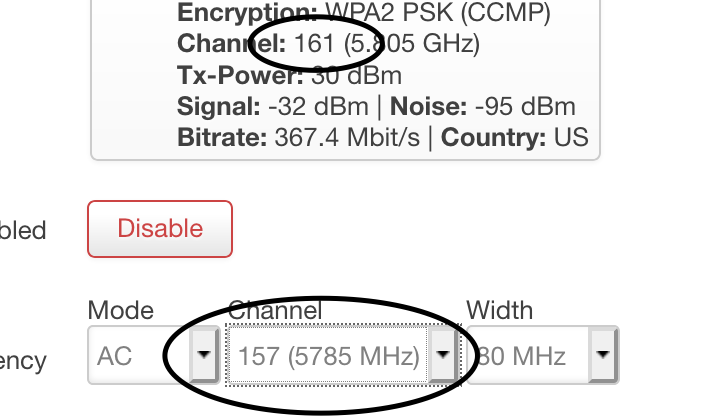This screenshot has height=420, width=724.
Task: Click the Signal -32 dBm value
Action: pyautogui.click(x=318, y=107)
